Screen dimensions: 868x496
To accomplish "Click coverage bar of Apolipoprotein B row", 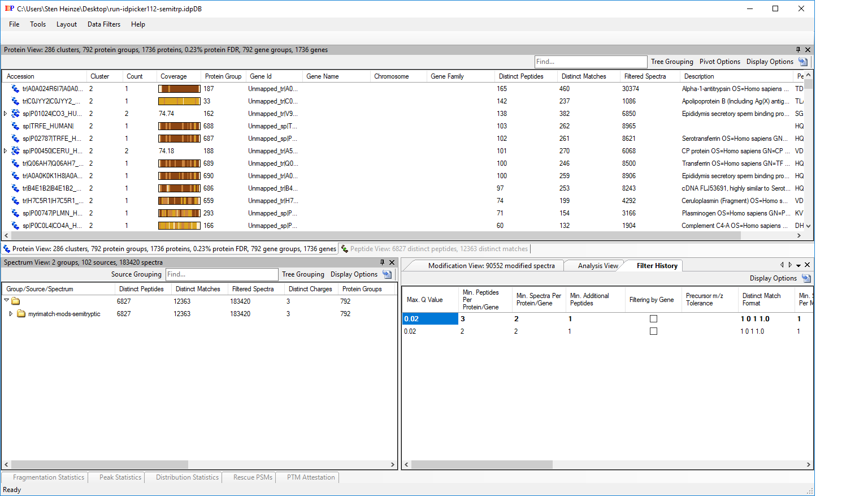I will [179, 101].
